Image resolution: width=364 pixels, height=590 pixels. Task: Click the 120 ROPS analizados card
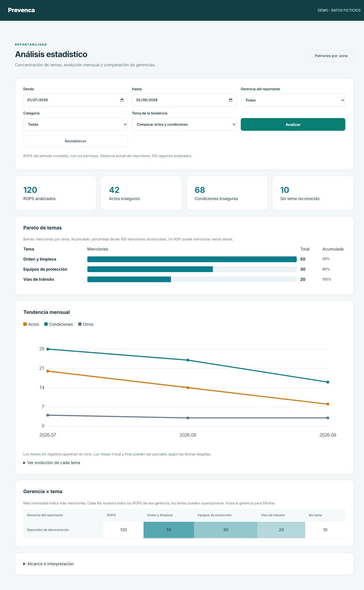click(x=56, y=193)
